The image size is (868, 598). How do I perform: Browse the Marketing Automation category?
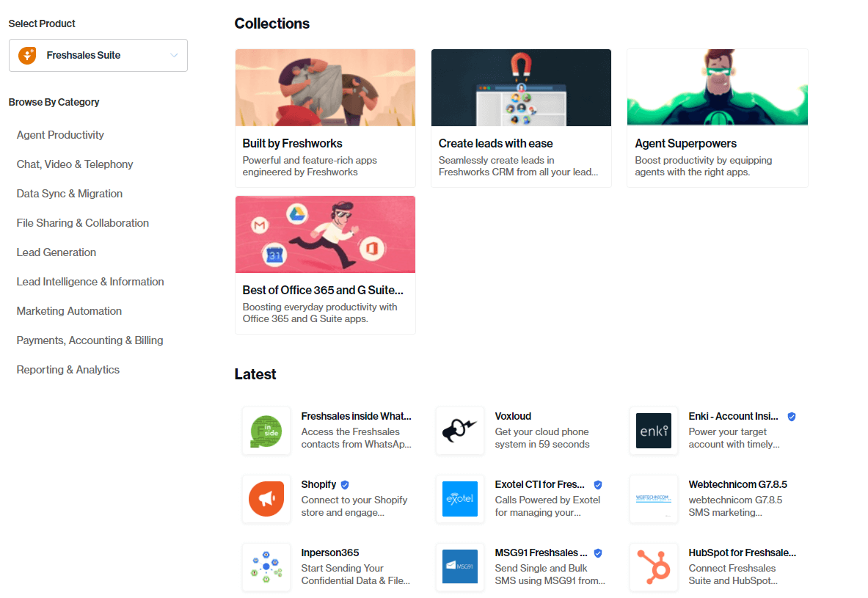click(x=69, y=311)
